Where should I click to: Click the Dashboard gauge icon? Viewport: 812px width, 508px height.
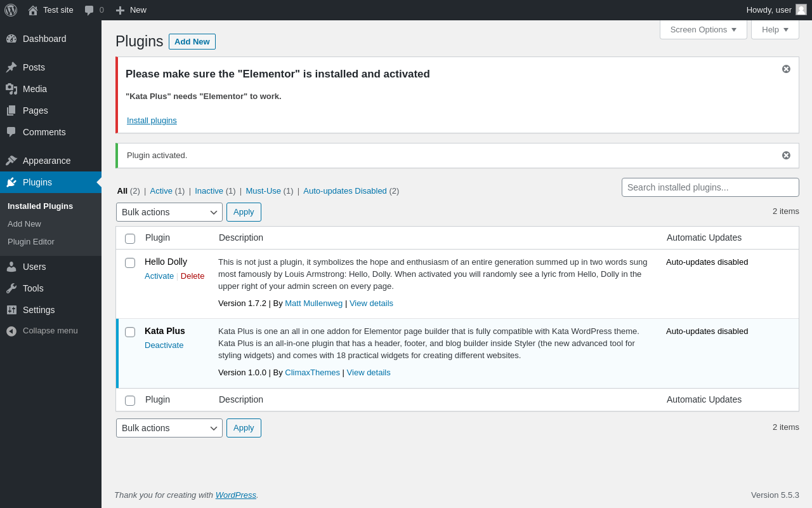click(11, 39)
